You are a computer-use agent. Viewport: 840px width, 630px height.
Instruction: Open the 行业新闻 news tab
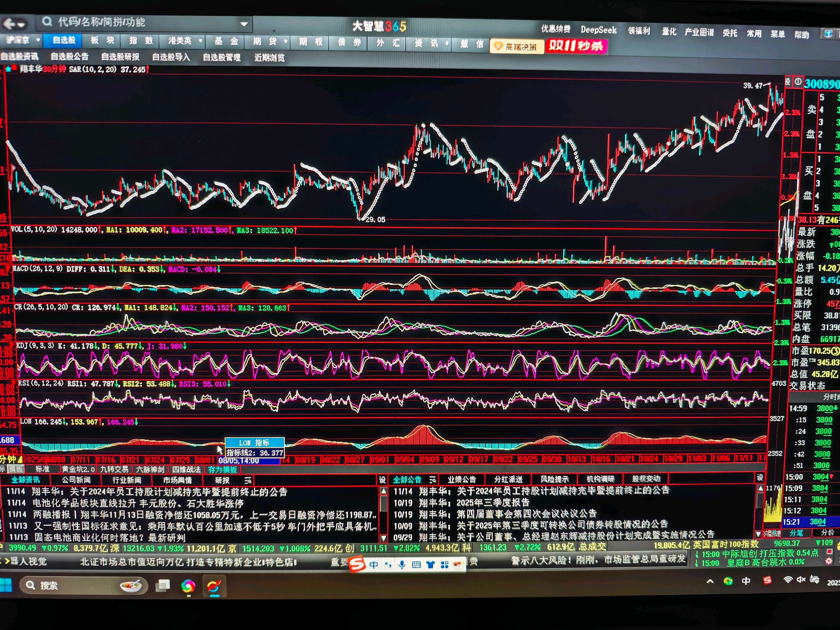pos(127,480)
